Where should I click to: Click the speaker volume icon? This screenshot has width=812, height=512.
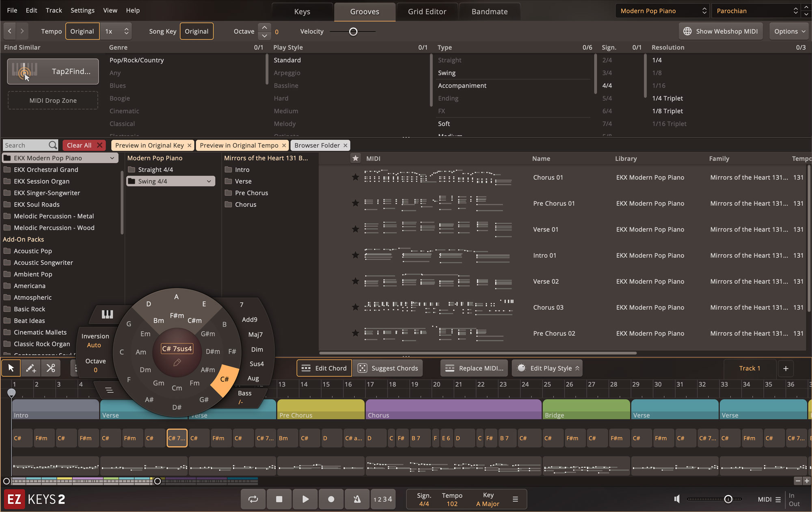coord(677,499)
